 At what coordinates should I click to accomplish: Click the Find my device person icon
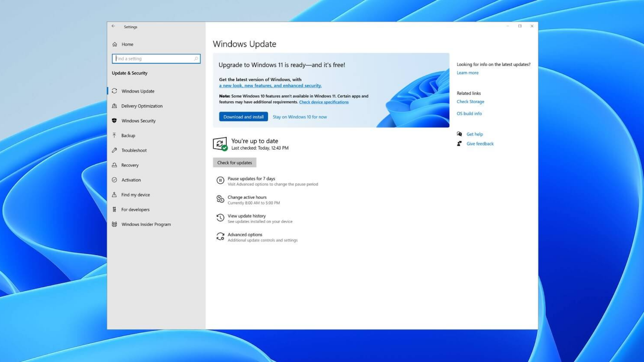click(x=114, y=194)
